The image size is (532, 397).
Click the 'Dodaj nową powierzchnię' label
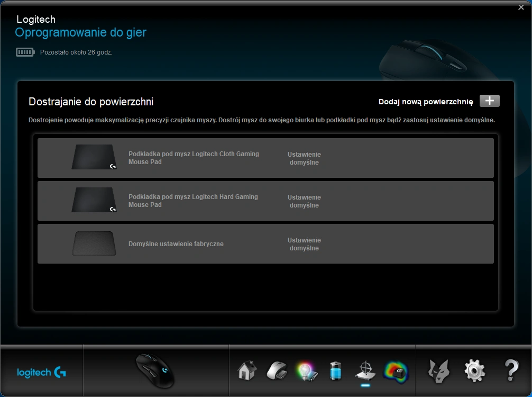pos(426,102)
